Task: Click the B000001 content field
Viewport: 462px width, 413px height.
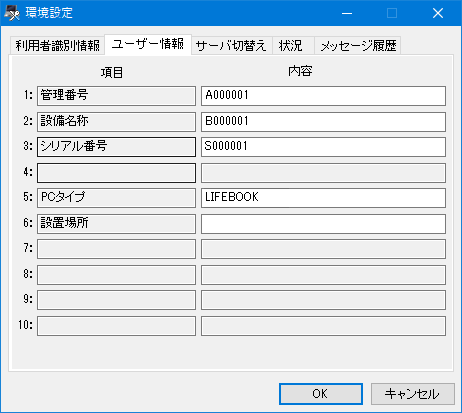Action: click(x=323, y=122)
